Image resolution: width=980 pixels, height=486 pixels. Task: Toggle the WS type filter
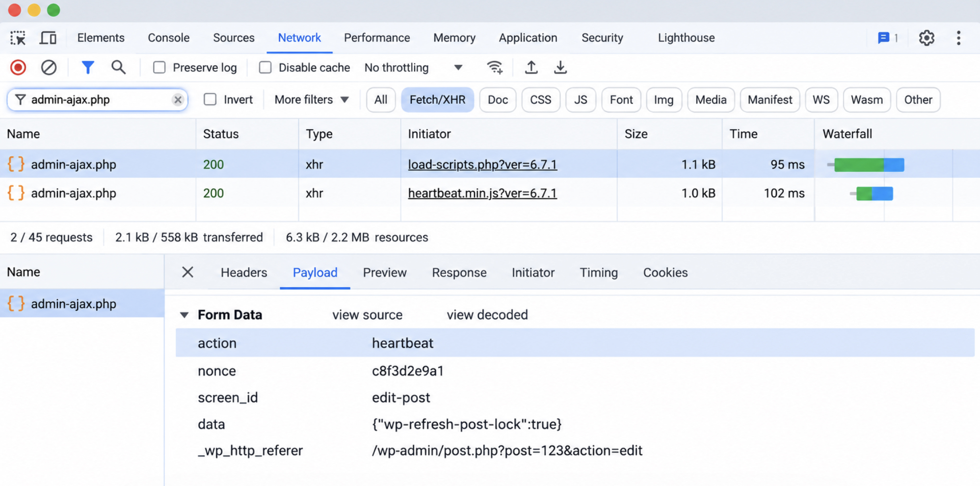point(821,100)
